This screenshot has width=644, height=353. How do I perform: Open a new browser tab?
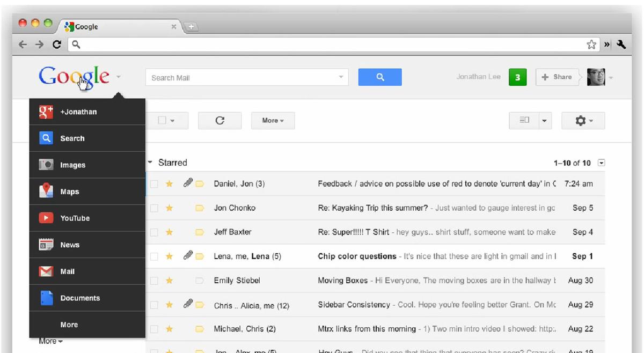tap(191, 27)
